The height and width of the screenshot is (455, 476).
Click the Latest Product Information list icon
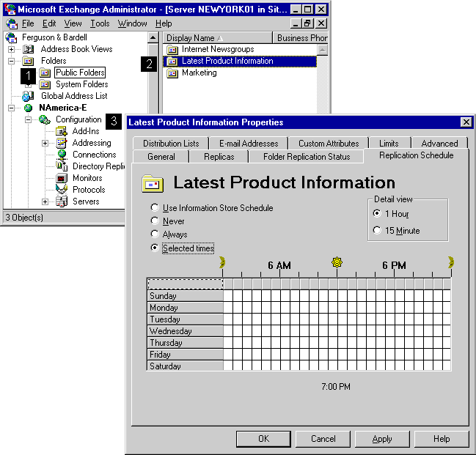172,62
